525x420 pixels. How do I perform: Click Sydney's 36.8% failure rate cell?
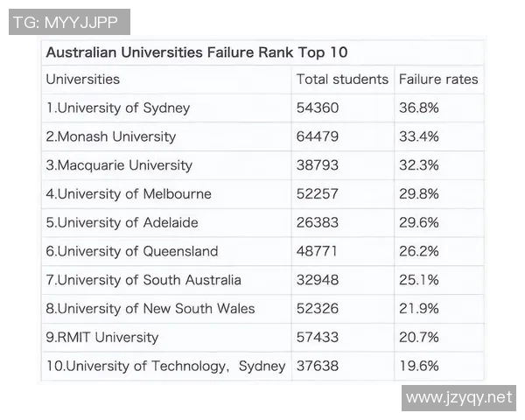(x=418, y=108)
